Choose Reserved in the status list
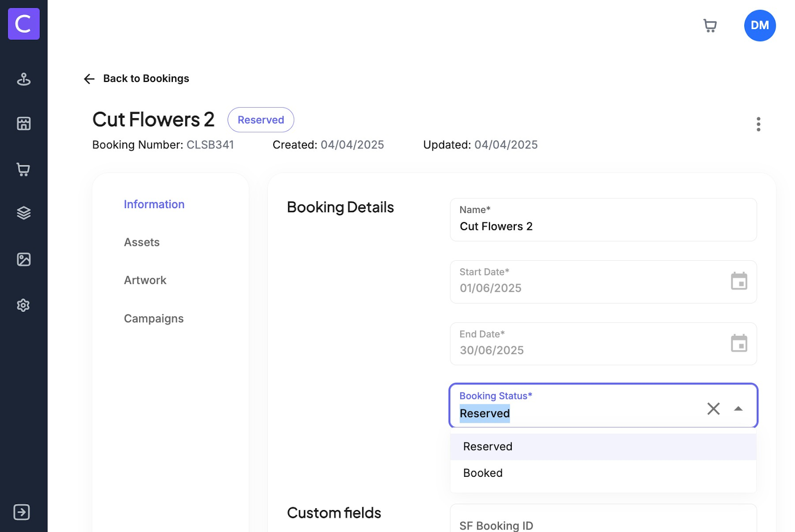The width and height of the screenshot is (795, 532). [487, 447]
